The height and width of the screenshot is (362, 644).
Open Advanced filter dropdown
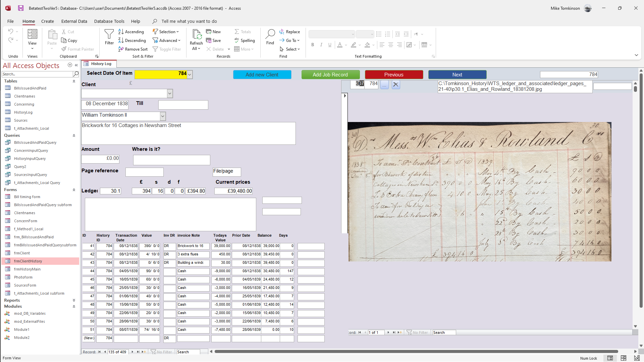pos(167,40)
